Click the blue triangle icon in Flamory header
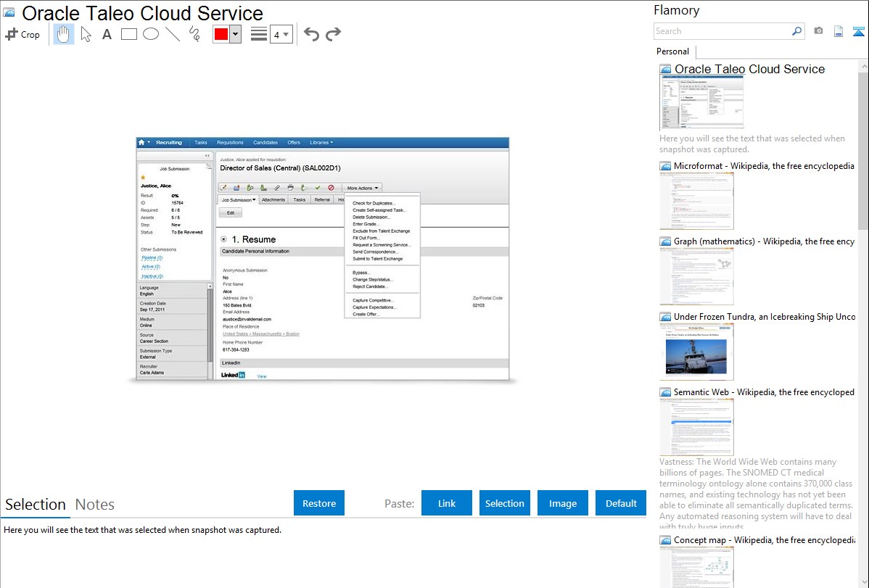The width and height of the screenshot is (869, 588). point(858,31)
